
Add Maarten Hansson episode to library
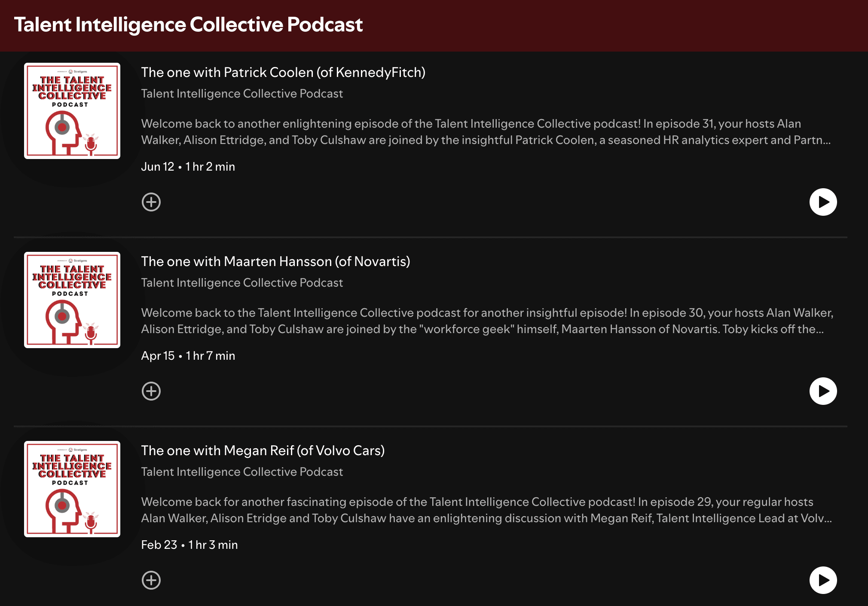tap(151, 391)
